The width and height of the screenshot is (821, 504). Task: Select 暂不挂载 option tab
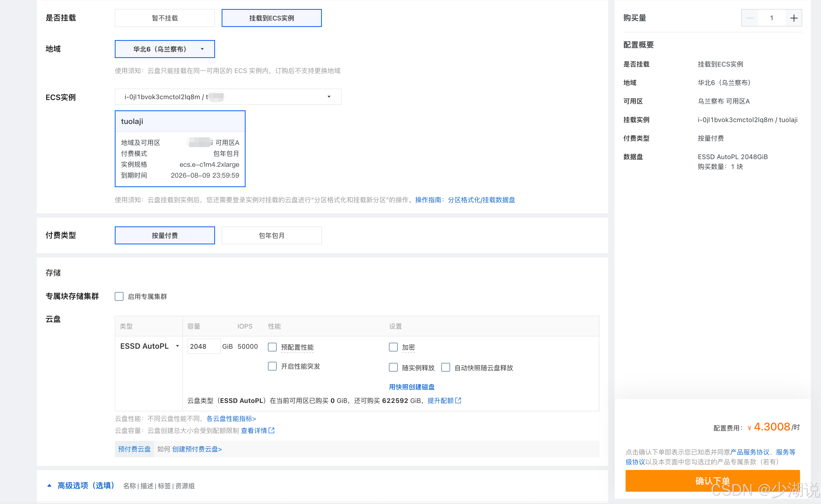click(165, 18)
